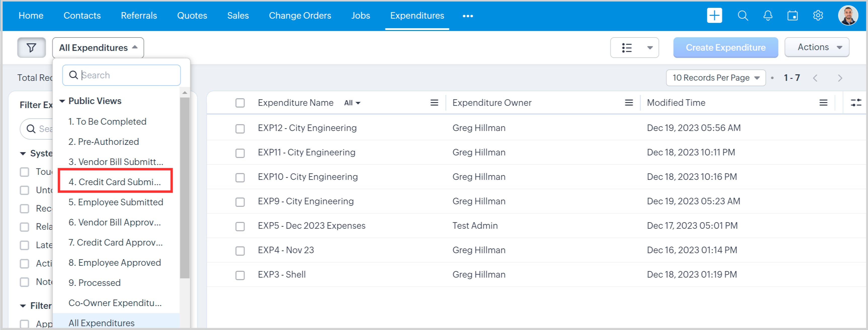The image size is (868, 330).
Task: Open Expenditure Owner column menu icon
Action: click(628, 103)
